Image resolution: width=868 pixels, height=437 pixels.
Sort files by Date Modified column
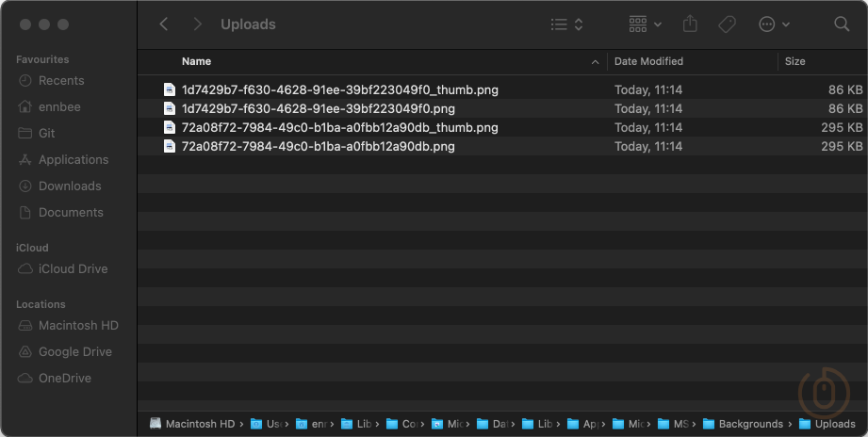[648, 61]
